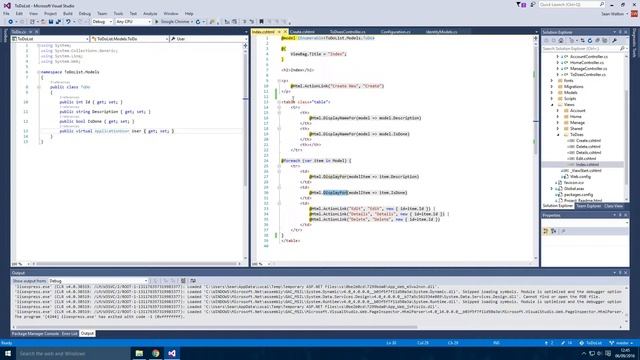Switch to Error List tab
This screenshot has height=360, width=640.
coord(69,333)
